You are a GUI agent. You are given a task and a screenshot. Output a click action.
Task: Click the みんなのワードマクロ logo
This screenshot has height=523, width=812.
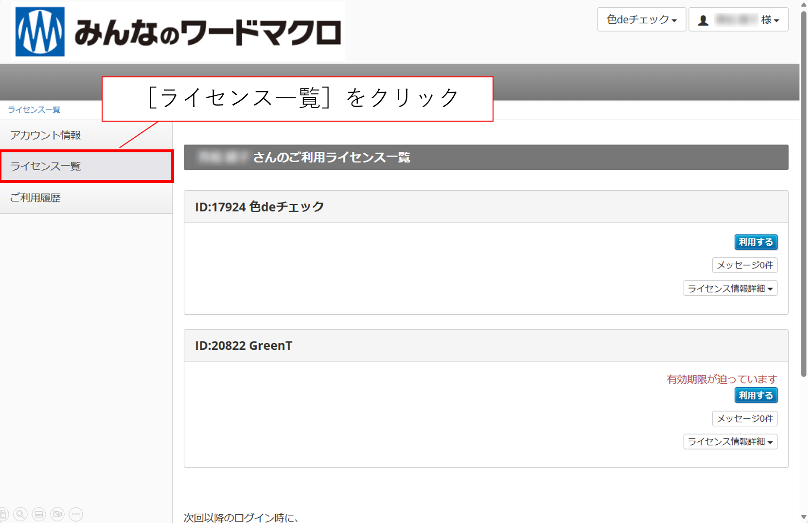coord(178,32)
